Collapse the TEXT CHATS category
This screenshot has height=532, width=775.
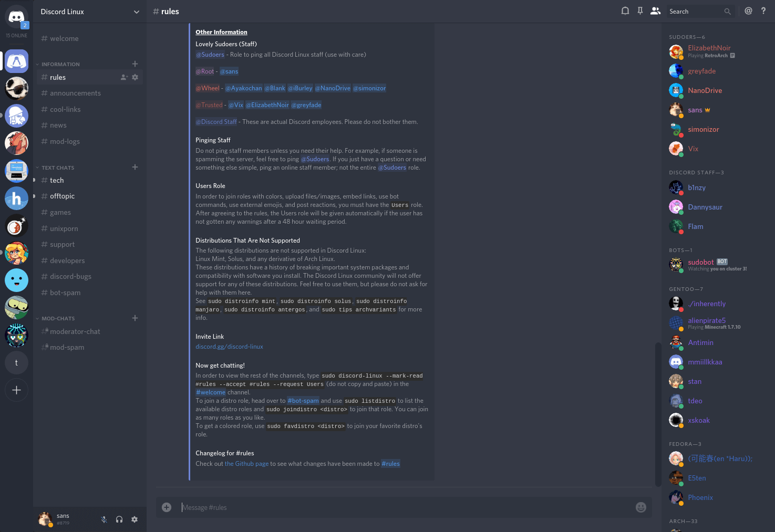57,167
